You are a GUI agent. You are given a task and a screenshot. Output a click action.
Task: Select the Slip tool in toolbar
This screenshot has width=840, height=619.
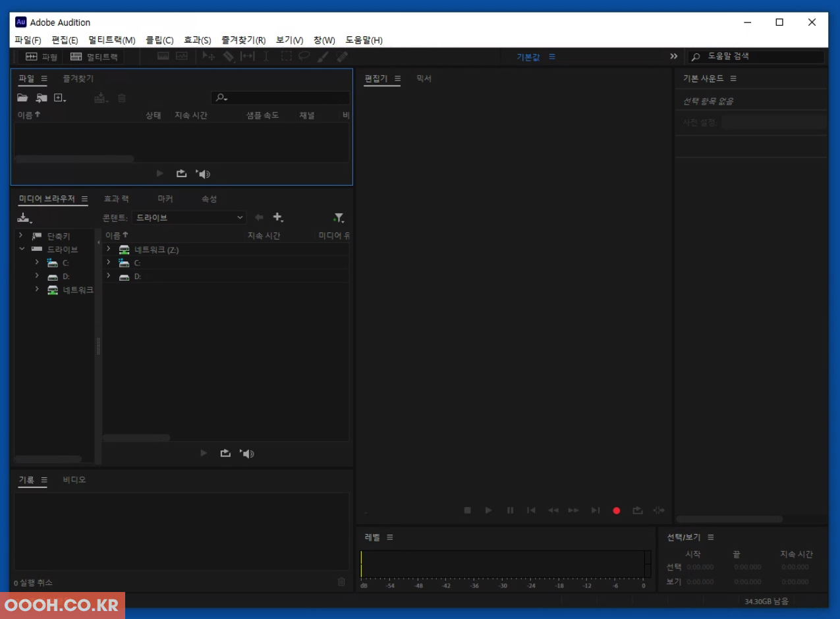[x=248, y=57]
